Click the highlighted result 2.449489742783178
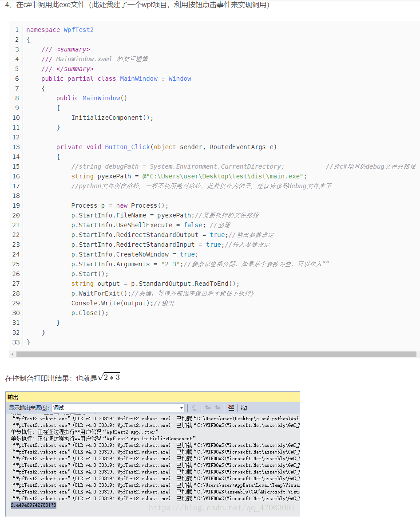420x517 pixels. click(x=34, y=505)
